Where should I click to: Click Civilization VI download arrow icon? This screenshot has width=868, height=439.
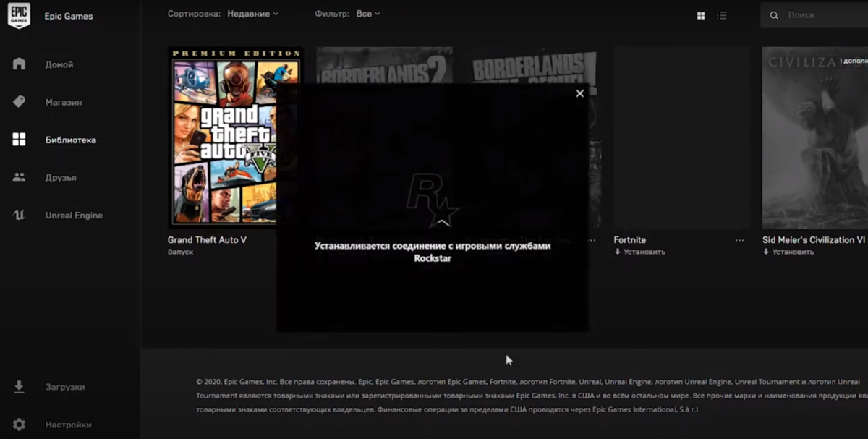(766, 252)
